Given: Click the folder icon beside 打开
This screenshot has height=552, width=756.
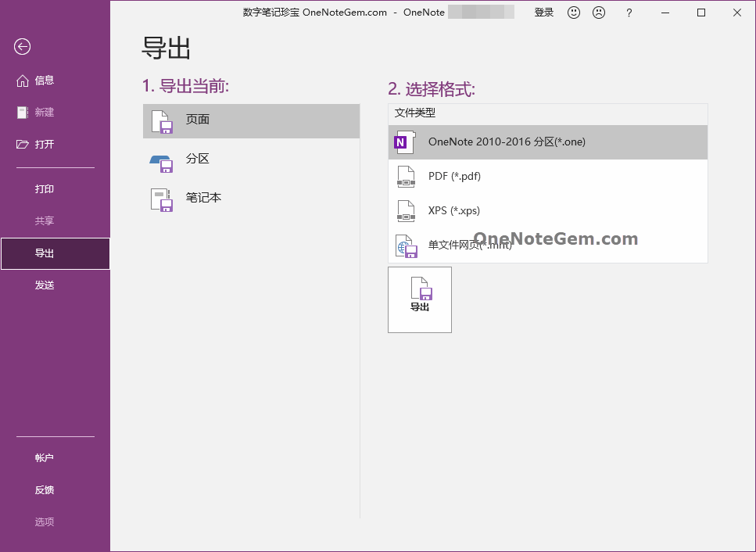Looking at the screenshot, I should click(22, 144).
